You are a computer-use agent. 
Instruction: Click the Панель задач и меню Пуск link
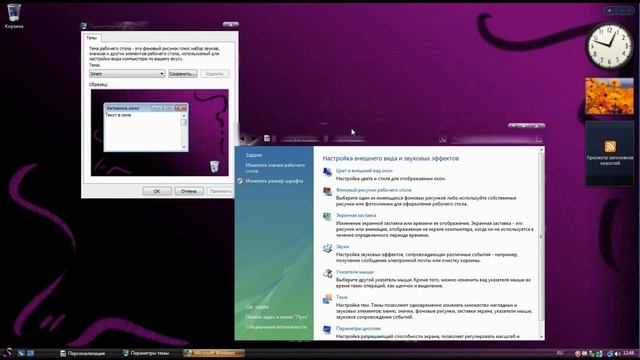(x=277, y=317)
